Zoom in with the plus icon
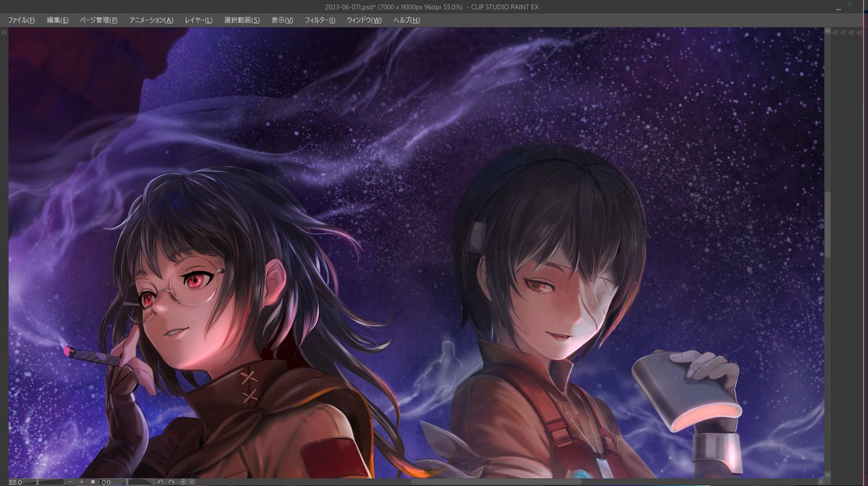Viewport: 868px width, 486px height. [x=82, y=482]
